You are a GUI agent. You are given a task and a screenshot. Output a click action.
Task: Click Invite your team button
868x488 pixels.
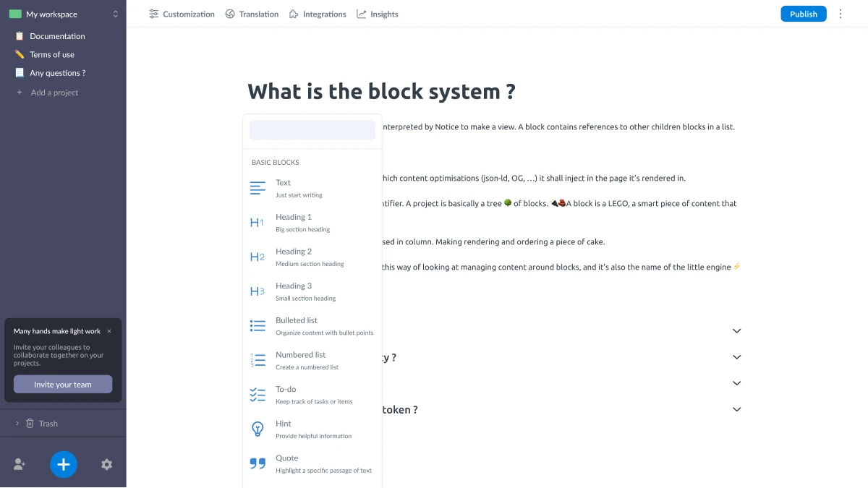click(x=63, y=385)
